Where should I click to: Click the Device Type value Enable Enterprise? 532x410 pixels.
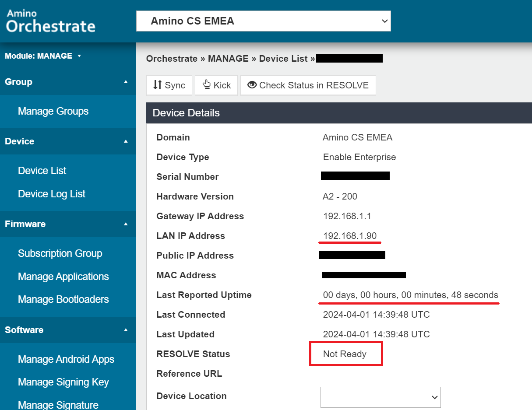pyautogui.click(x=359, y=157)
